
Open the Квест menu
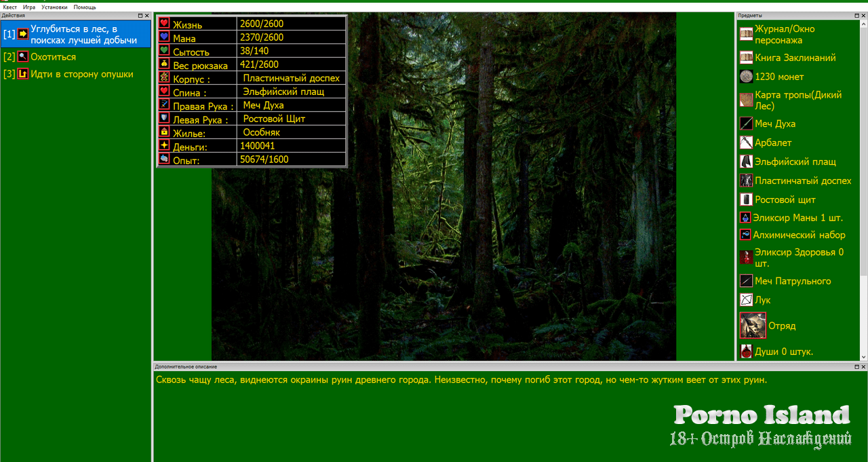(x=9, y=7)
